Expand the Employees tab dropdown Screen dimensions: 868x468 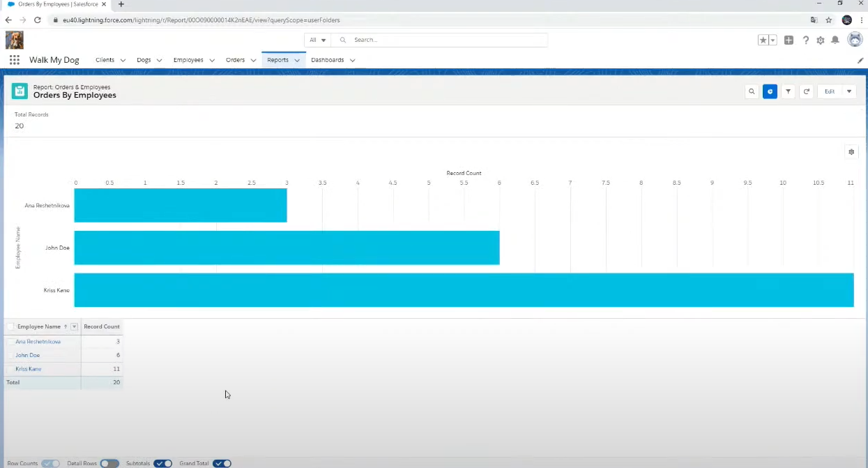coord(212,61)
